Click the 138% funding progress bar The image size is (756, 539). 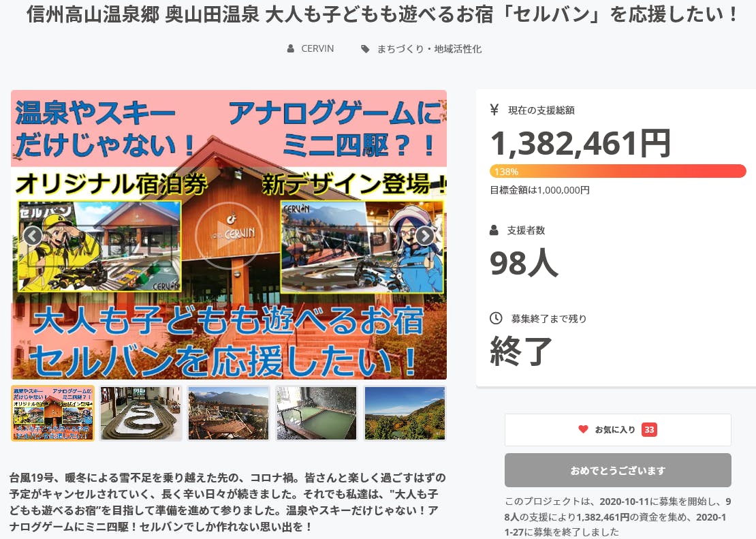pos(618,171)
